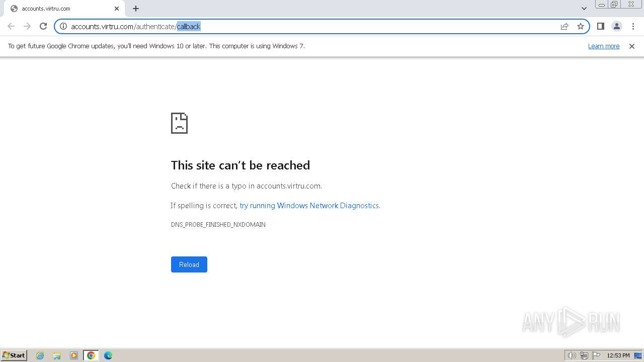This screenshot has height=362, width=644.
Task: Click the DNS_PROBE_FINISHED_NXDOMAIN error code
Action: tap(218, 225)
